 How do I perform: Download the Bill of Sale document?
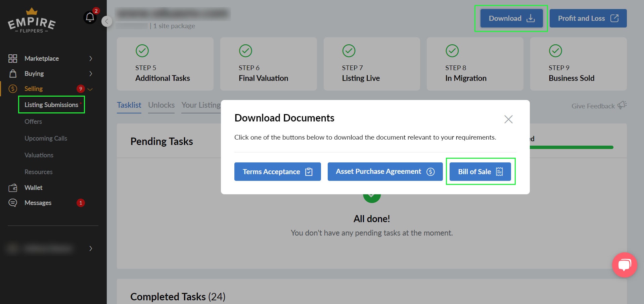point(480,171)
